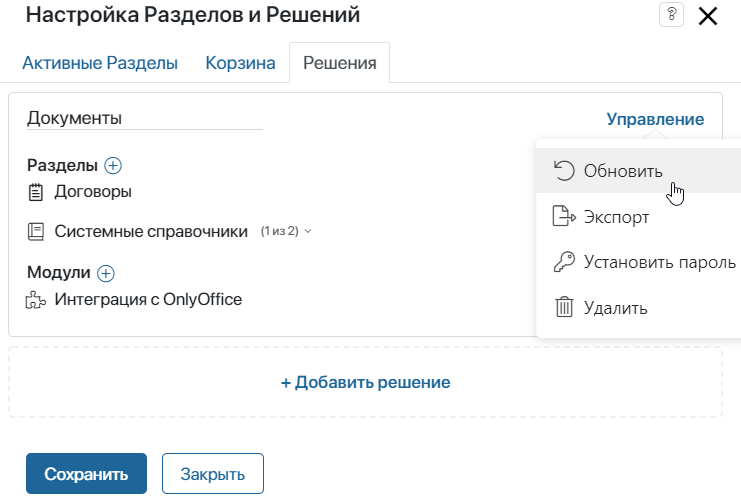The width and height of the screenshot is (741, 496).
Task: Open the help question mark icon
Action: pyautogui.click(x=671, y=15)
